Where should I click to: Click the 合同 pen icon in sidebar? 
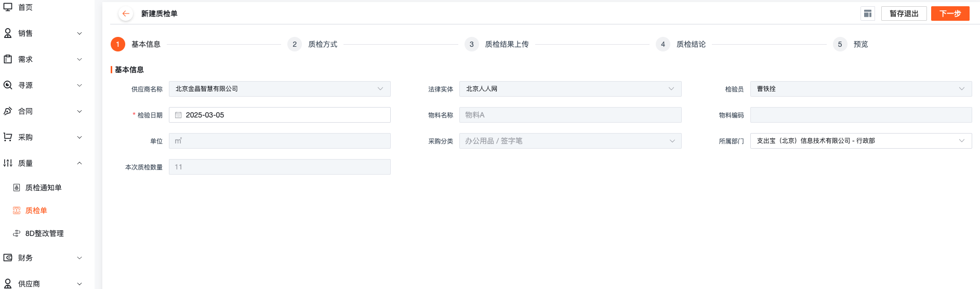tap(8, 111)
